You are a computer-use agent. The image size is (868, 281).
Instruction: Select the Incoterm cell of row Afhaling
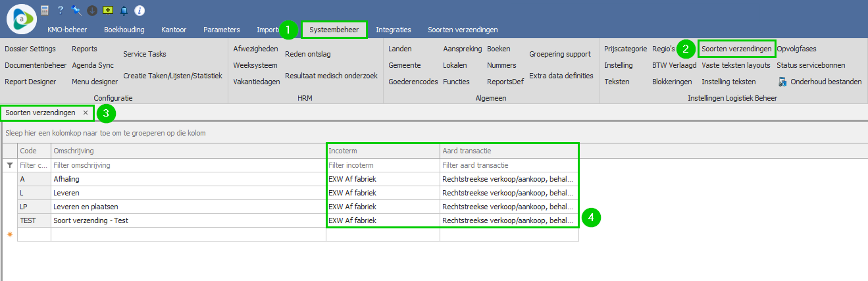(x=382, y=179)
